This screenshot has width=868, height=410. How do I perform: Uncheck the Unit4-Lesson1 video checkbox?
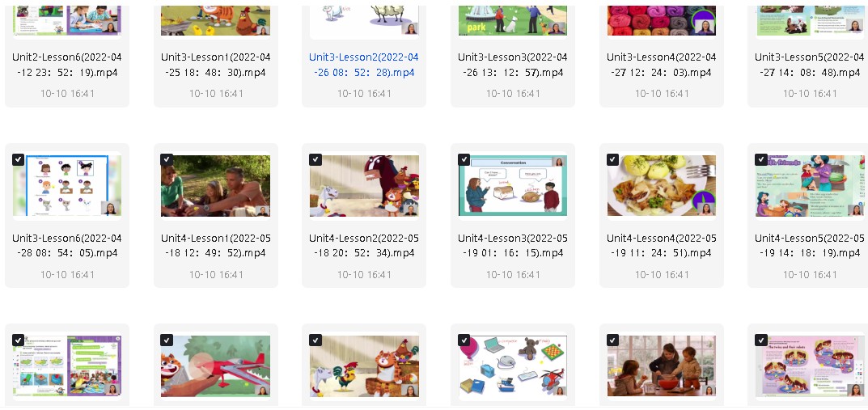point(167,159)
